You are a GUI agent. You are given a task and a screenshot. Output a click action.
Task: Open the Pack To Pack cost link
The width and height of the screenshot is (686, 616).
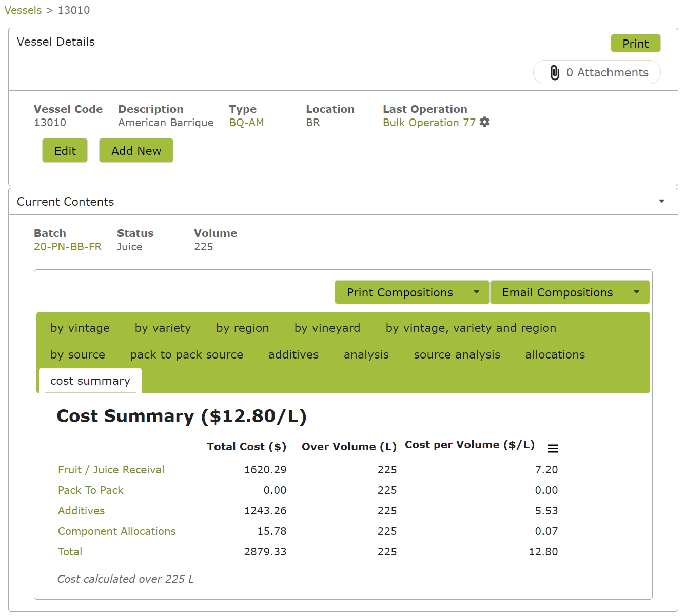click(90, 490)
